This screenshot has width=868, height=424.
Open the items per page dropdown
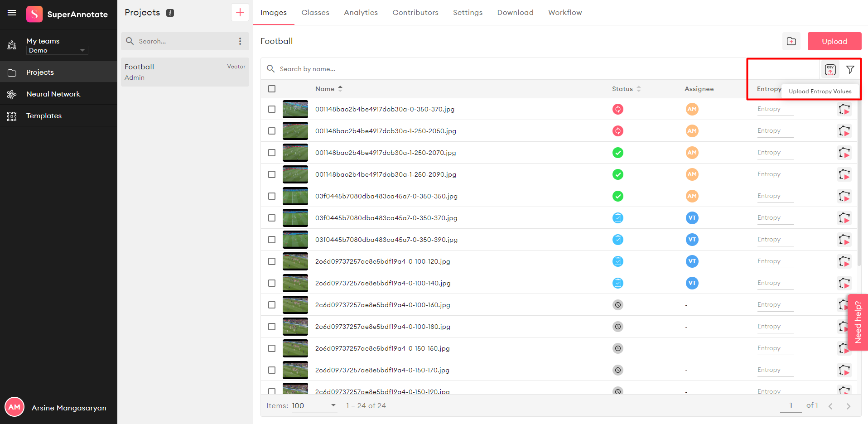tap(314, 406)
